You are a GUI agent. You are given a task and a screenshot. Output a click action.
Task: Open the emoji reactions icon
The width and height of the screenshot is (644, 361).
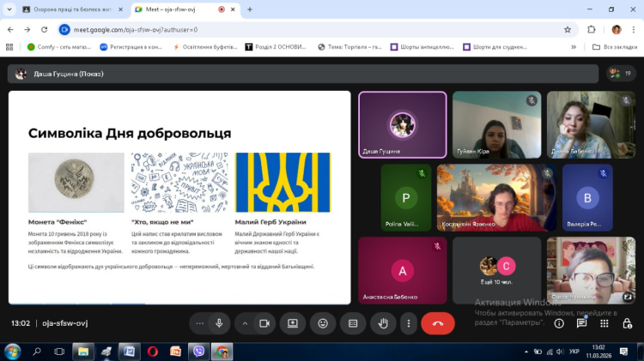tap(323, 323)
